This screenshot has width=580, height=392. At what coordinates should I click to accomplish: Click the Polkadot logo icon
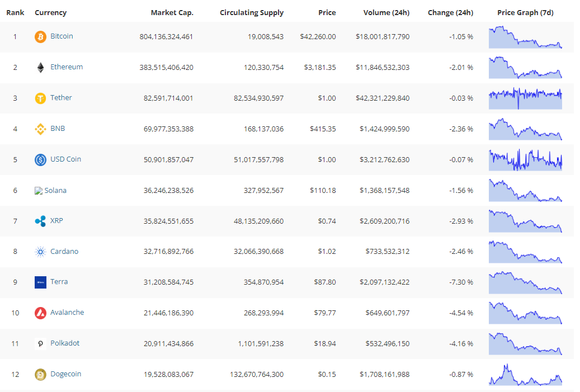40,343
